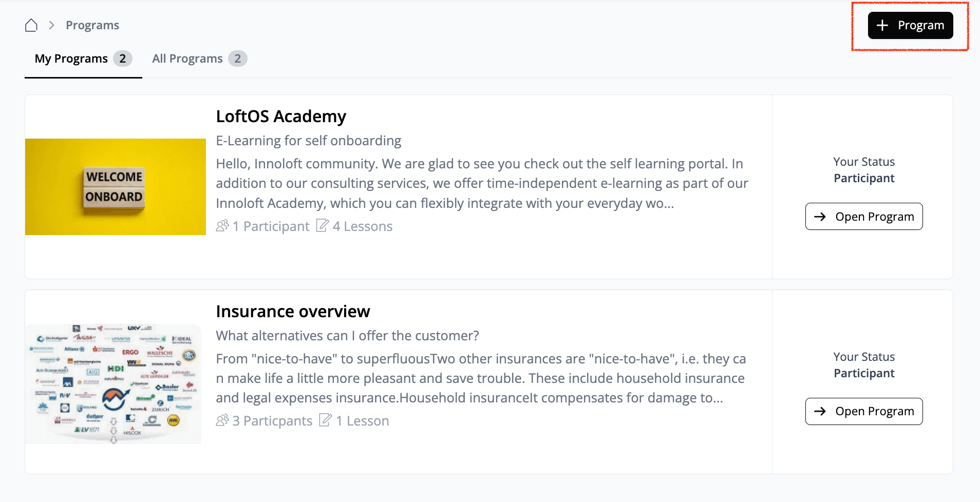Open the Insurance overview title
Screen dimensions: 980x502
coord(293,312)
